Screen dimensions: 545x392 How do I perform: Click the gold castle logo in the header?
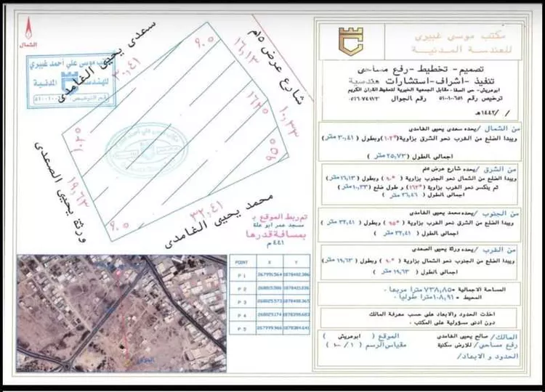(351, 42)
